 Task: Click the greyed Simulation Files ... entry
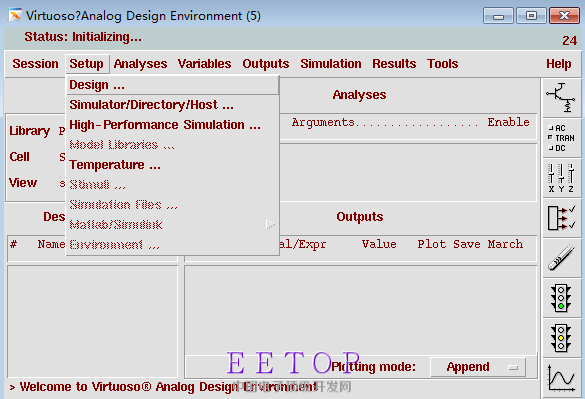(172, 205)
